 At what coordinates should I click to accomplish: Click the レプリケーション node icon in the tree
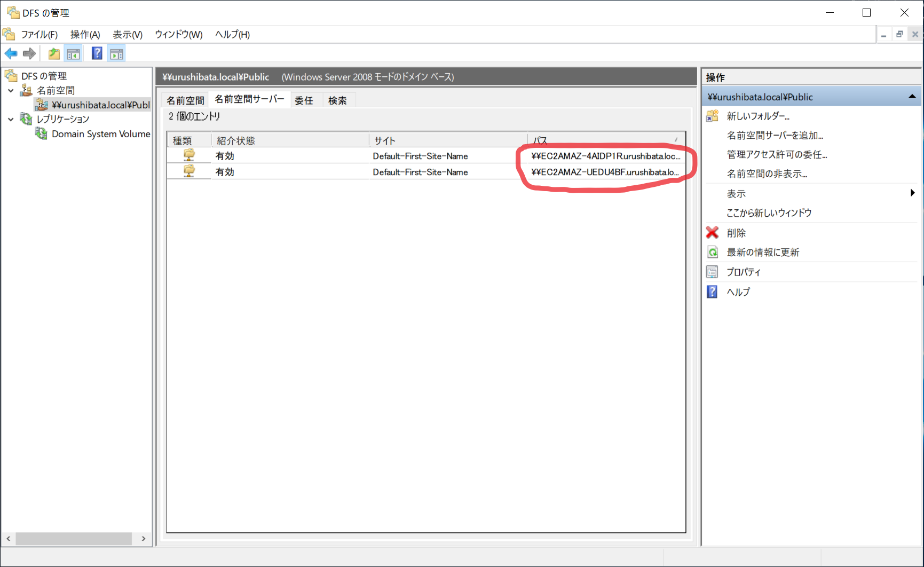coord(26,119)
